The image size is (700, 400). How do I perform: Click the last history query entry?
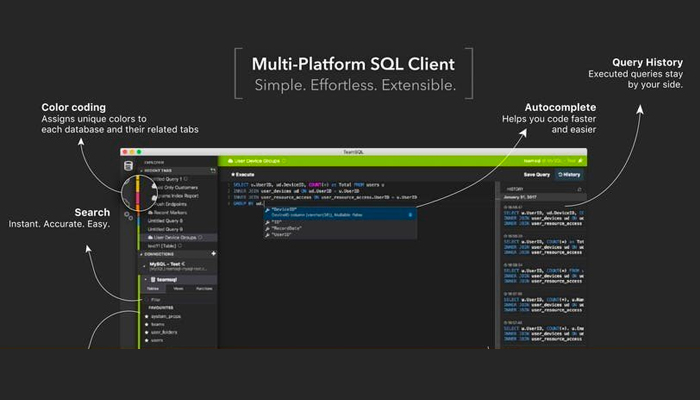point(543,332)
